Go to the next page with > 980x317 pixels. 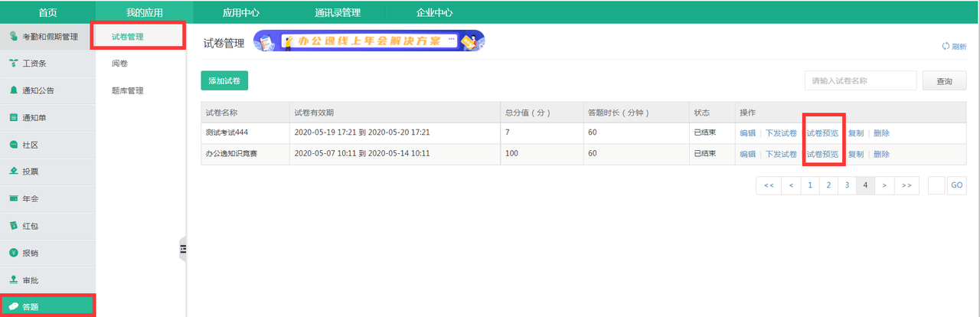click(x=884, y=185)
